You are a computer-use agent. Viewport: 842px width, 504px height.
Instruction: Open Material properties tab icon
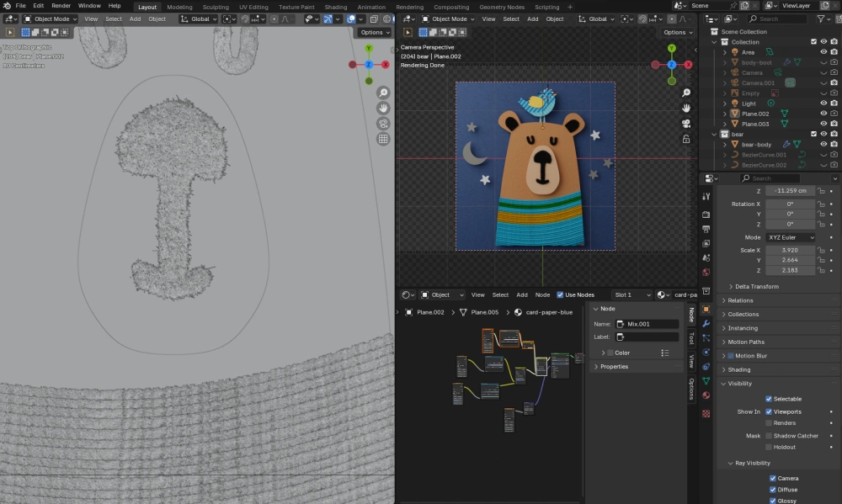[x=706, y=395]
